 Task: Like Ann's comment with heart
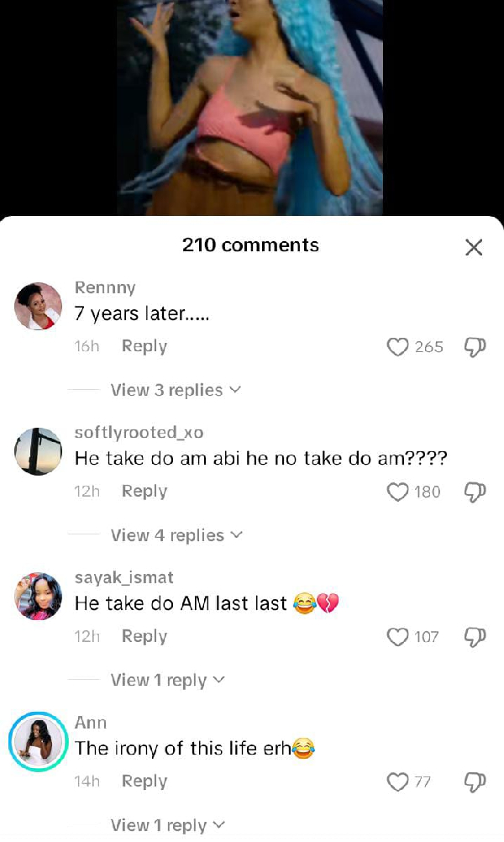(x=397, y=782)
